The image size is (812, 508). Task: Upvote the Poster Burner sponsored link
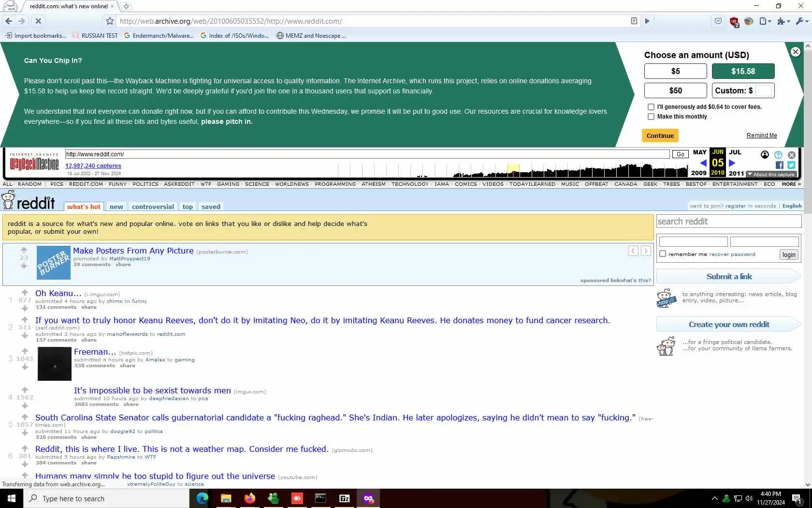coord(24,250)
